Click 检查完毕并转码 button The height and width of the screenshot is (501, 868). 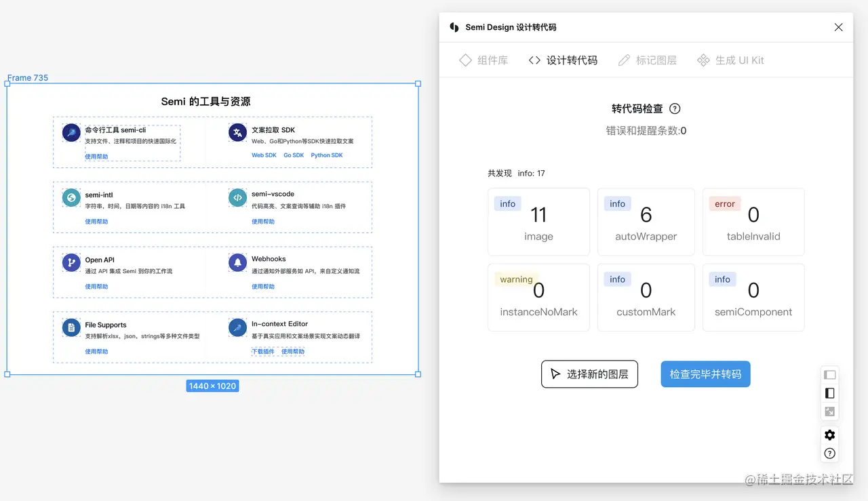pos(705,374)
